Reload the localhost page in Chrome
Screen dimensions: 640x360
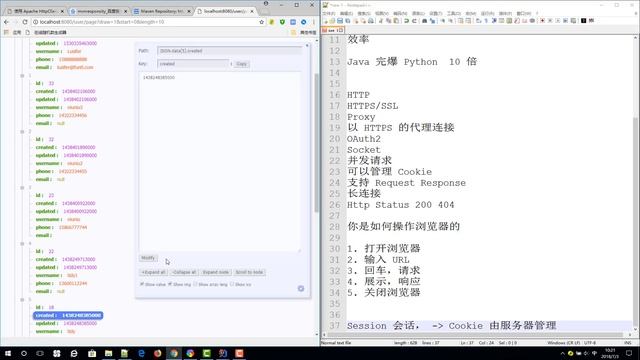(x=25, y=22)
